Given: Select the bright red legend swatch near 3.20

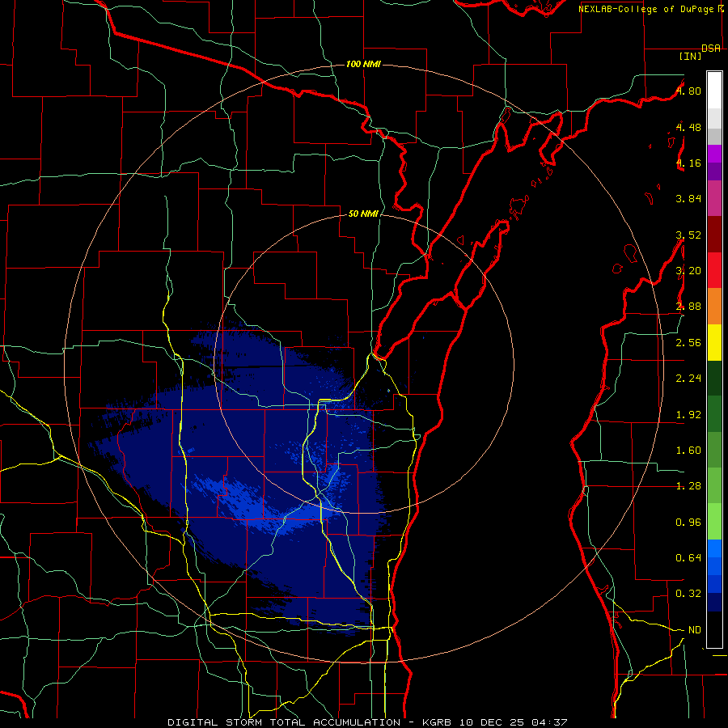Looking at the screenshot, I should pyautogui.click(x=714, y=271).
